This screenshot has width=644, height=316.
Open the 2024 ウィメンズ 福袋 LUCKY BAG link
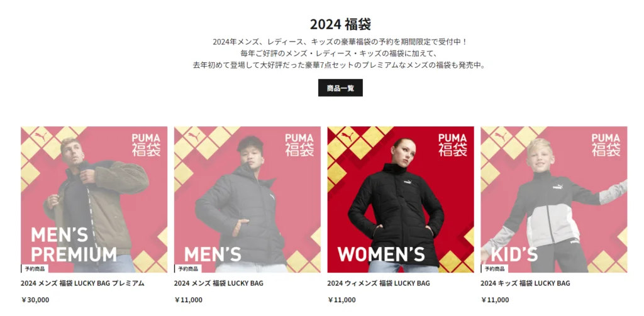click(378, 283)
